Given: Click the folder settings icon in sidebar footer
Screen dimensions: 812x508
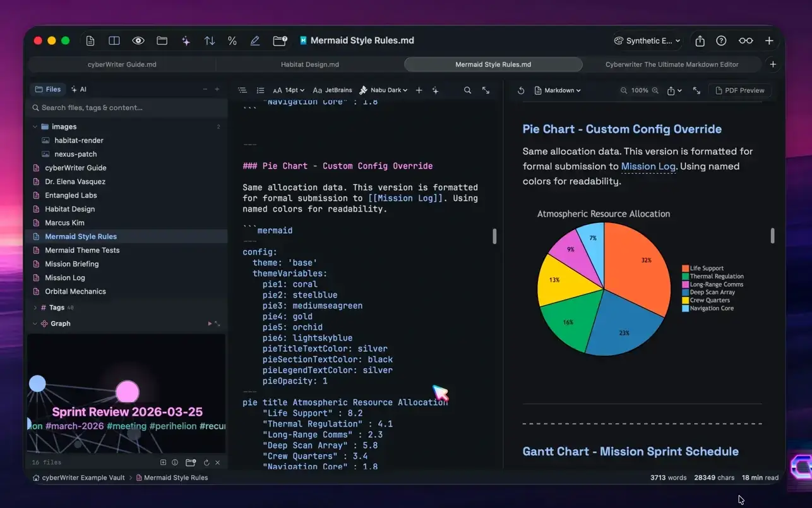Looking at the screenshot, I should click(x=191, y=463).
